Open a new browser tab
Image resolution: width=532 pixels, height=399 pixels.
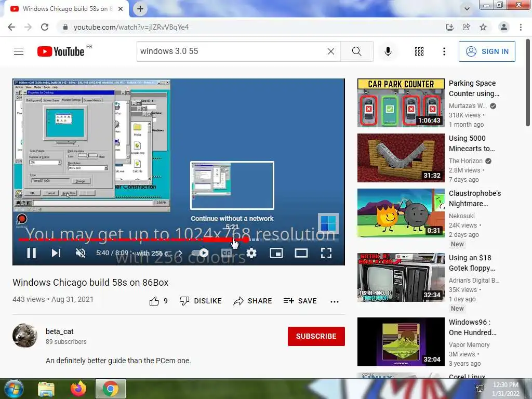tap(140, 9)
